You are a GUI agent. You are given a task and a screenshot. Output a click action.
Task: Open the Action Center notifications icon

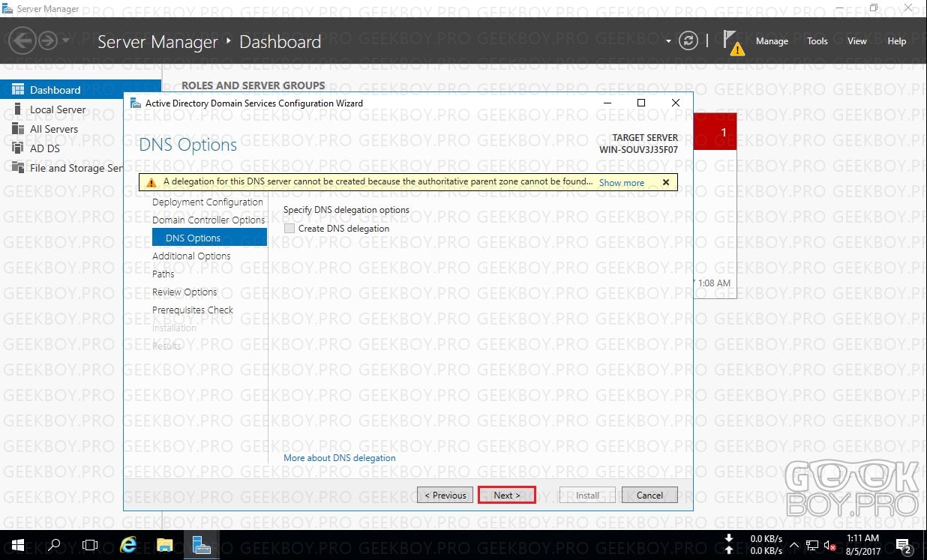pos(903,545)
